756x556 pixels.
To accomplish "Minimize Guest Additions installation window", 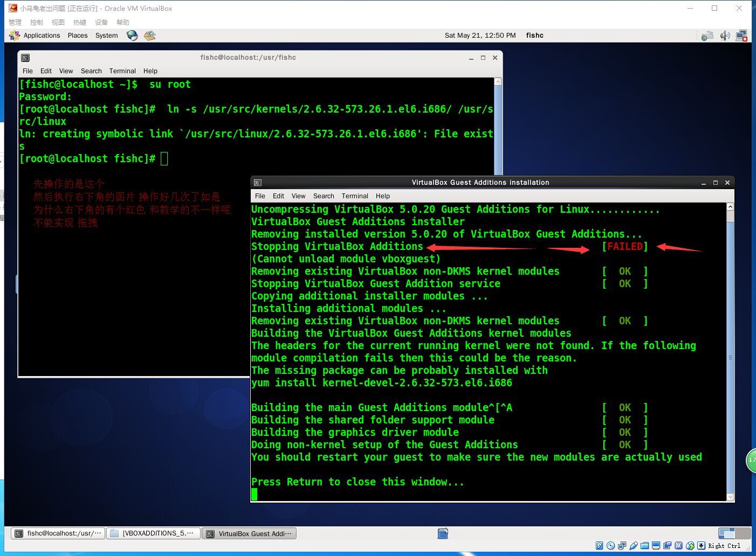I will click(x=704, y=183).
